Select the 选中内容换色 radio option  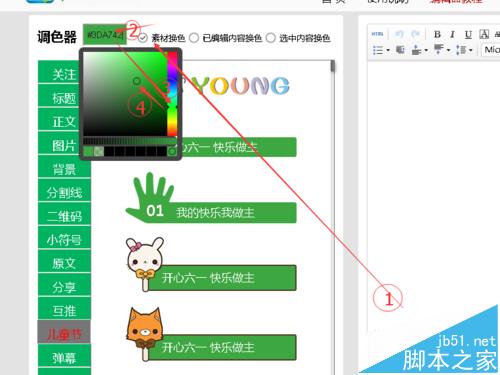(x=271, y=38)
